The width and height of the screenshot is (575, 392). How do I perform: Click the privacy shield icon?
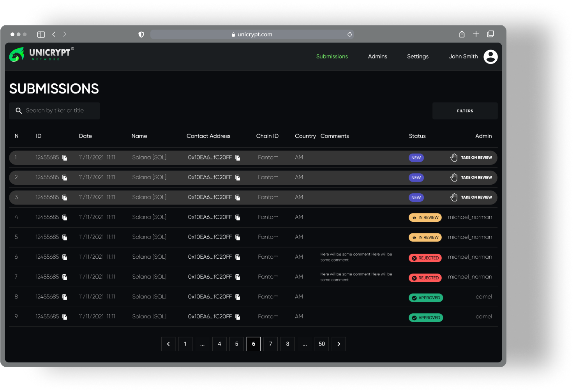tap(141, 34)
